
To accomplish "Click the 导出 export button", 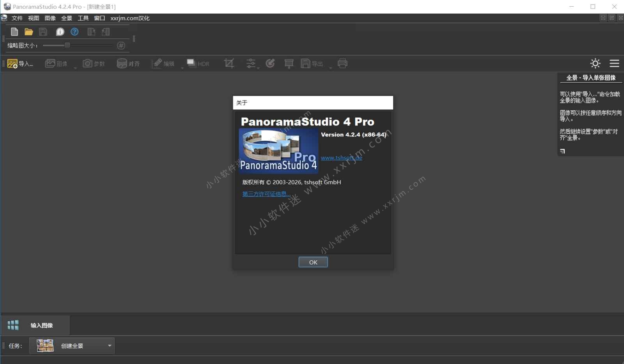I will 312,64.
